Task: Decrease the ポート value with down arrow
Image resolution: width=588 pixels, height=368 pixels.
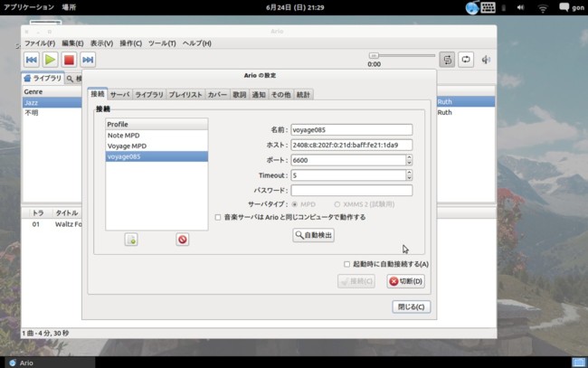Action: coord(409,163)
